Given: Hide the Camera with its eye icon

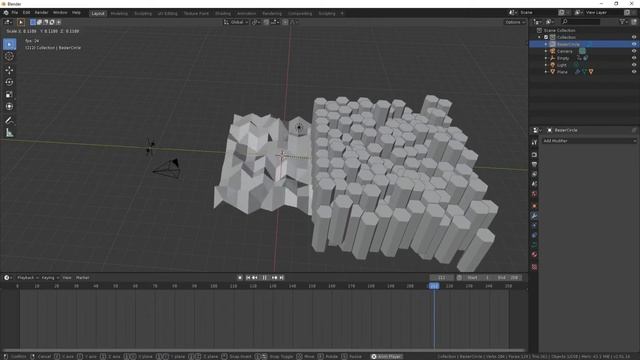Looking at the screenshot, I should [x=634, y=51].
